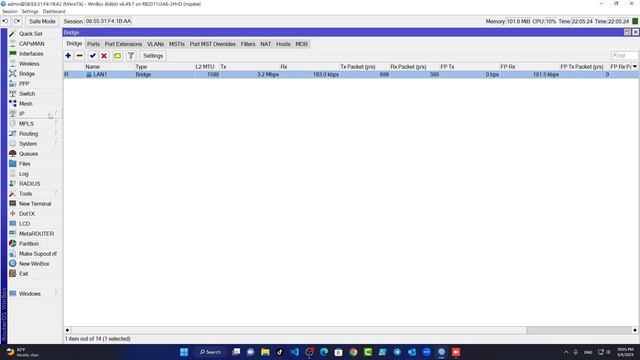Add comment with yellow note icon
The height and width of the screenshot is (360, 640).
point(118,56)
